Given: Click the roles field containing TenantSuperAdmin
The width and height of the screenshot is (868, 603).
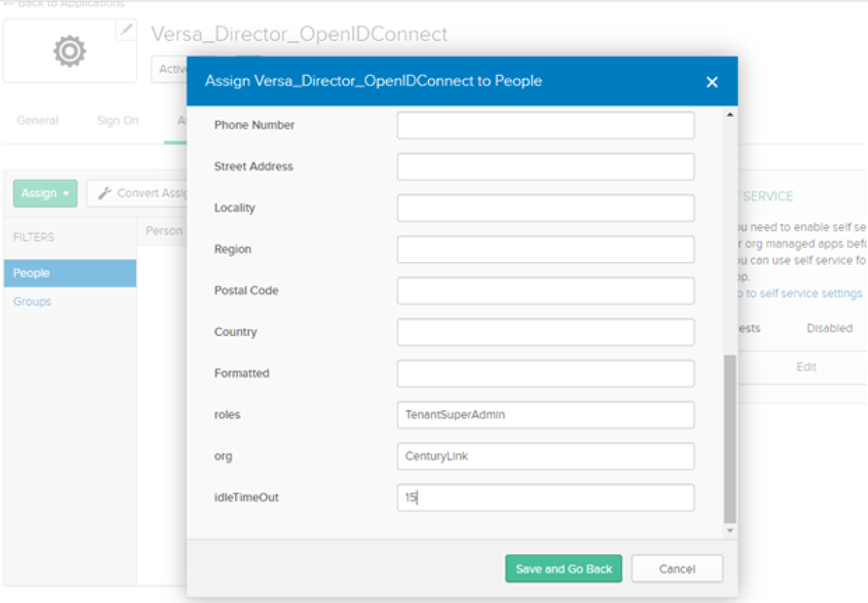Looking at the screenshot, I should [x=545, y=414].
